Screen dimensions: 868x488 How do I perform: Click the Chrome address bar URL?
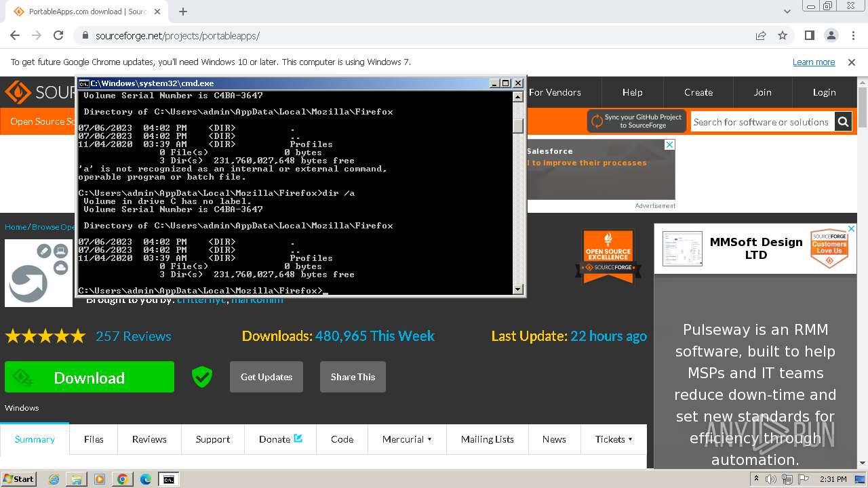pos(178,36)
